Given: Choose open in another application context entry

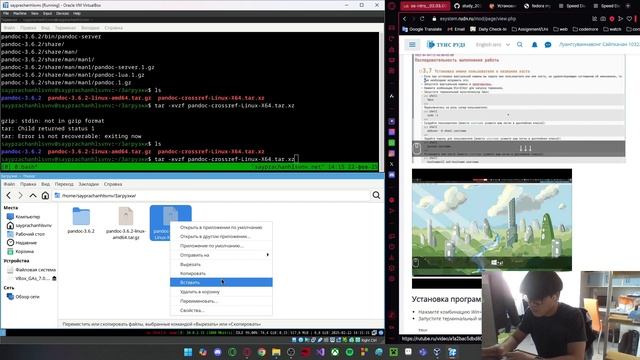Looking at the screenshot, I should (x=221, y=236).
